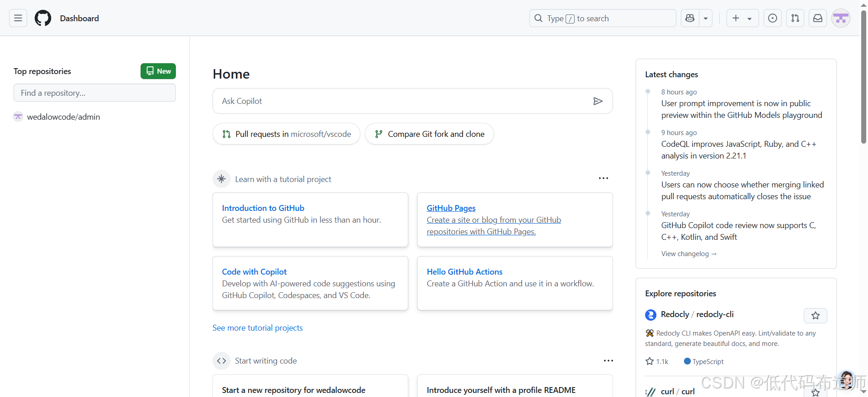Open the Redocly owner link
868x397 pixels.
675,314
